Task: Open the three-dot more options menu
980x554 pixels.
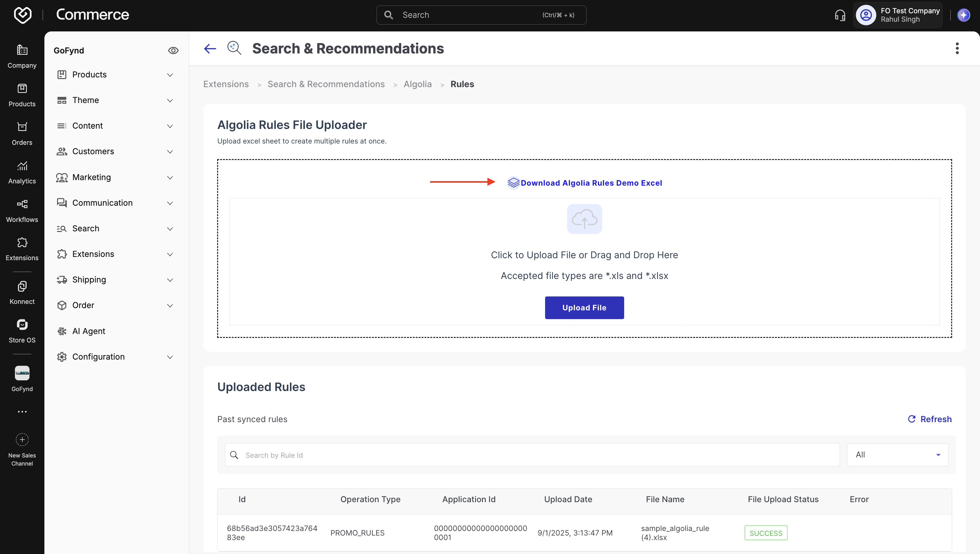Action: (x=957, y=48)
